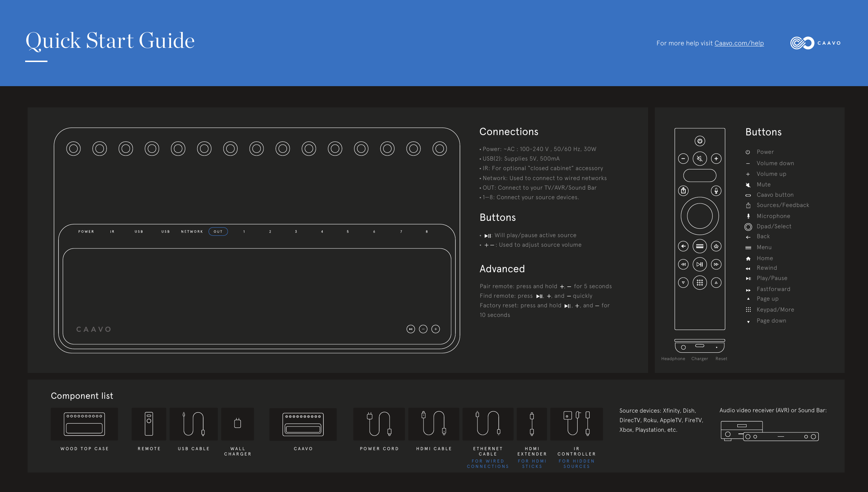Viewport: 868px width, 492px height.
Task: Click the Caavo pill button on remote
Action: 699,175
